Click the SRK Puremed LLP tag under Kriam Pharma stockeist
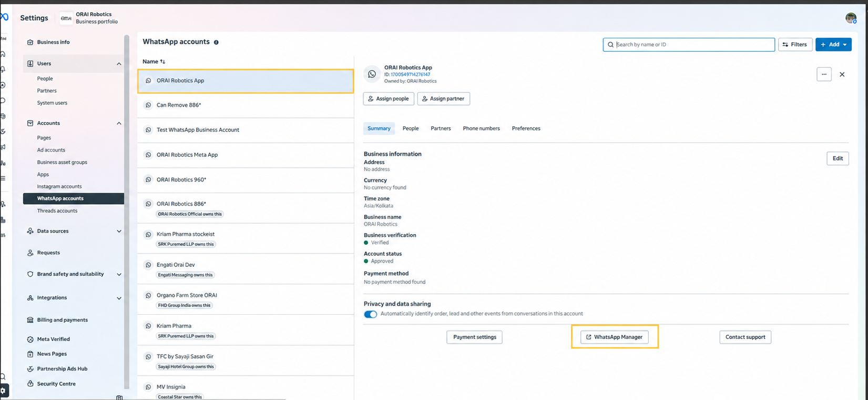This screenshot has width=868, height=400. (186, 244)
